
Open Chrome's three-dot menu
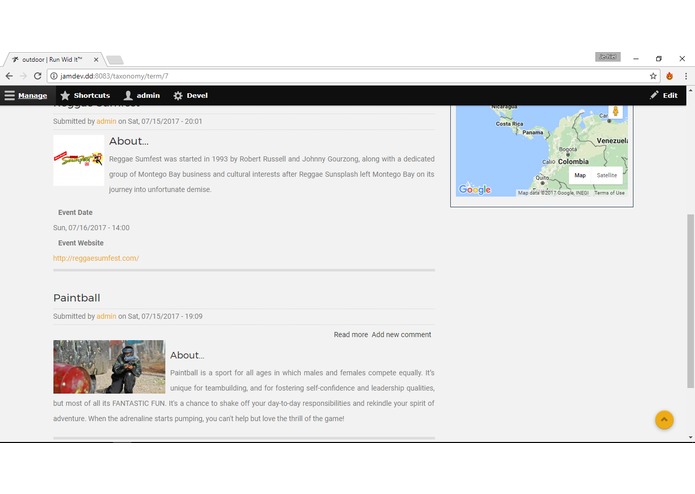coord(686,76)
